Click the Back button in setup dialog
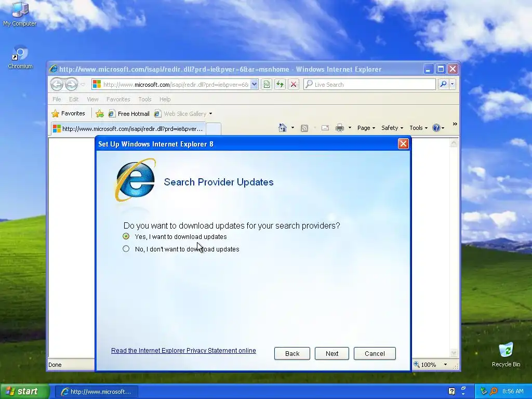532x399 pixels. (292, 353)
